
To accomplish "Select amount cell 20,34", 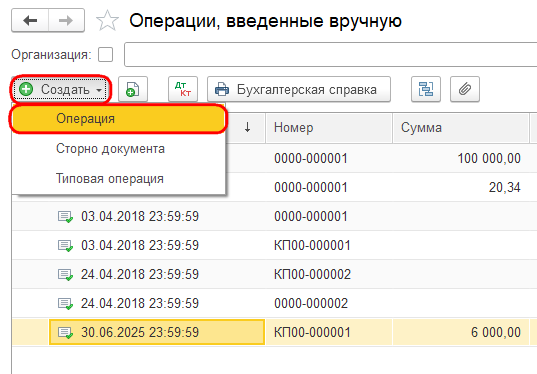I will (461, 187).
